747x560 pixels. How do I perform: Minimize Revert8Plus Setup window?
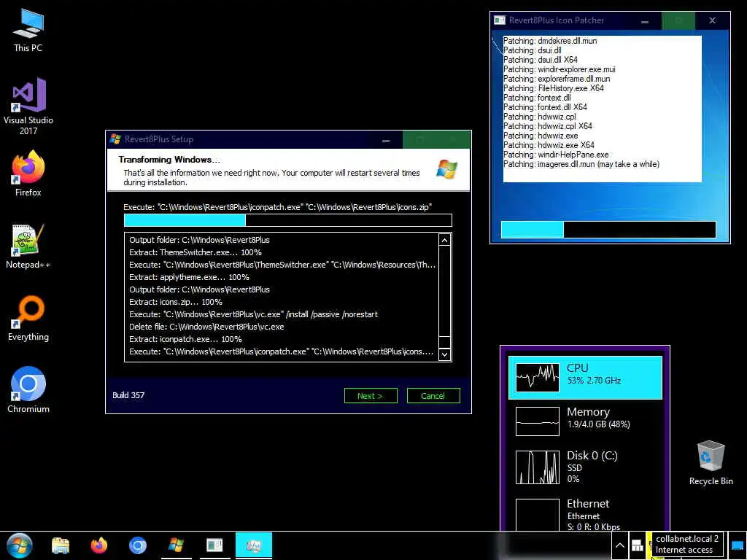click(x=386, y=140)
